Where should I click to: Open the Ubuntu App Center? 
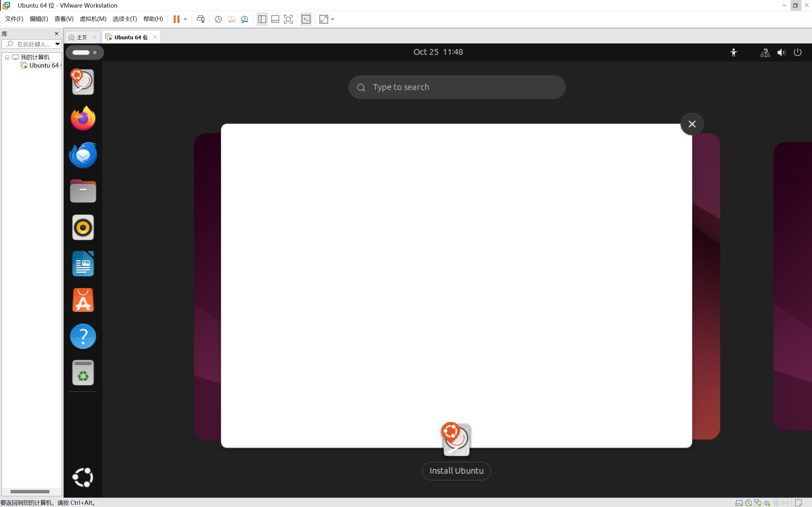tap(83, 300)
